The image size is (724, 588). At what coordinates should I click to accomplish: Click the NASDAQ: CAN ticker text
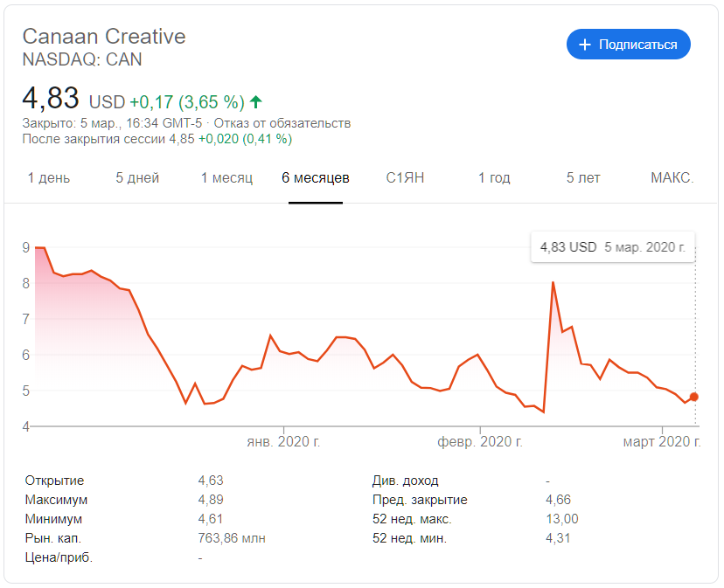coord(82,59)
